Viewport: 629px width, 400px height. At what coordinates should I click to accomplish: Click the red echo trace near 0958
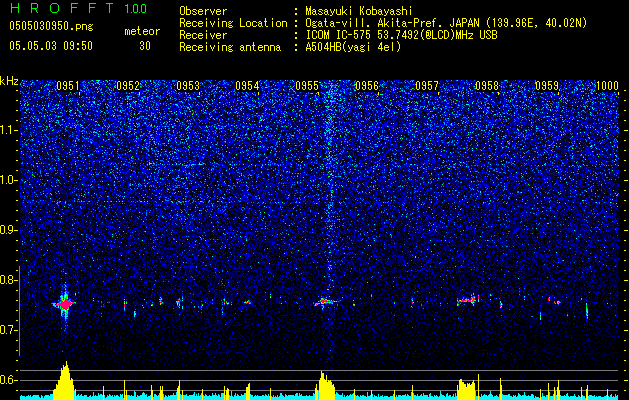pos(467,299)
